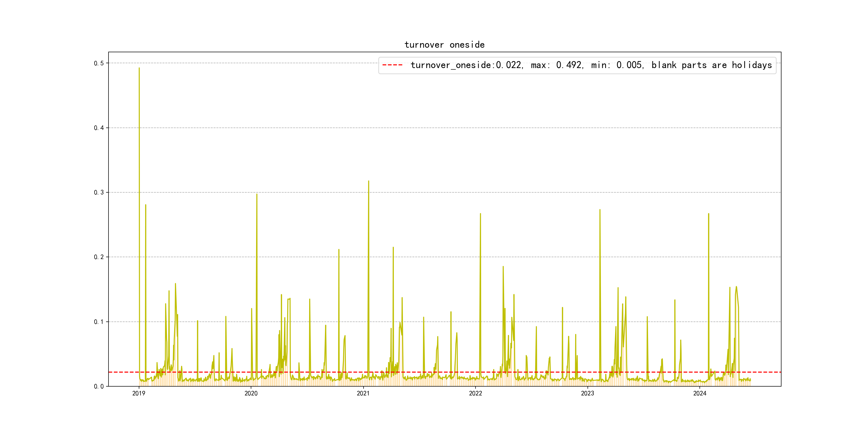
Task: Click the peak of the early 2021 spike above 0.3
Action: point(369,181)
